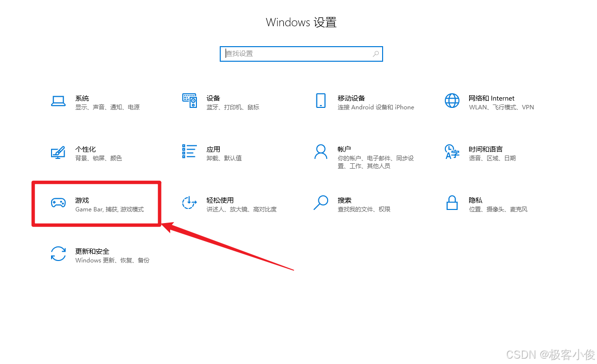Screen dimensions: 597x364
Task: Open the 轻松使用 dashed clock icon
Action: tap(189, 203)
